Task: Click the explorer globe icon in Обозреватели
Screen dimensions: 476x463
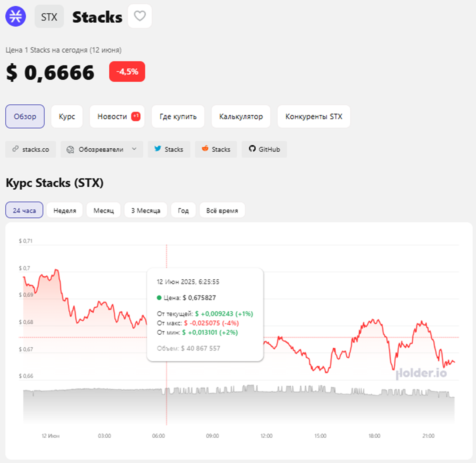Action: coord(70,149)
